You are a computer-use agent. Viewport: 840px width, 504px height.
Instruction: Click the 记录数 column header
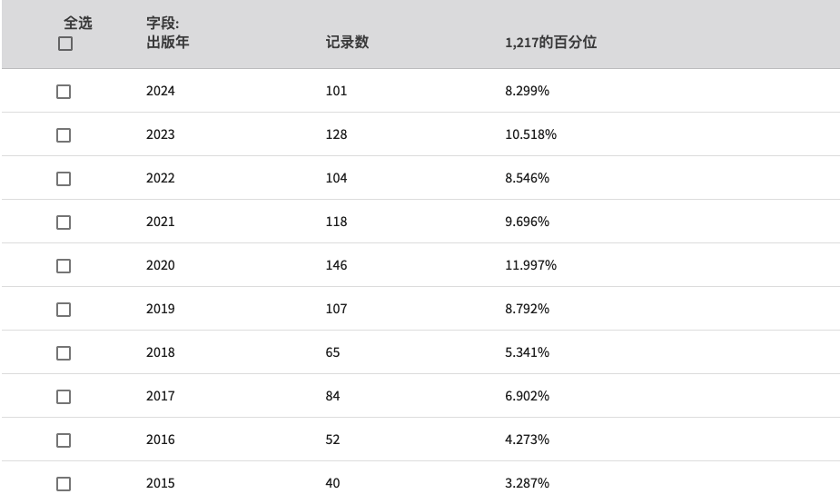[347, 43]
